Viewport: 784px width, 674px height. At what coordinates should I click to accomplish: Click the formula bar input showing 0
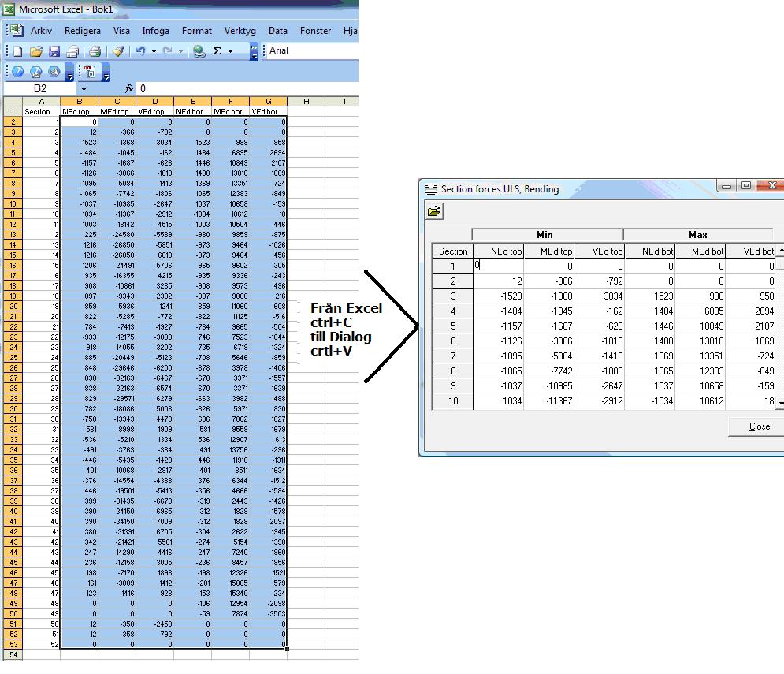(248, 88)
